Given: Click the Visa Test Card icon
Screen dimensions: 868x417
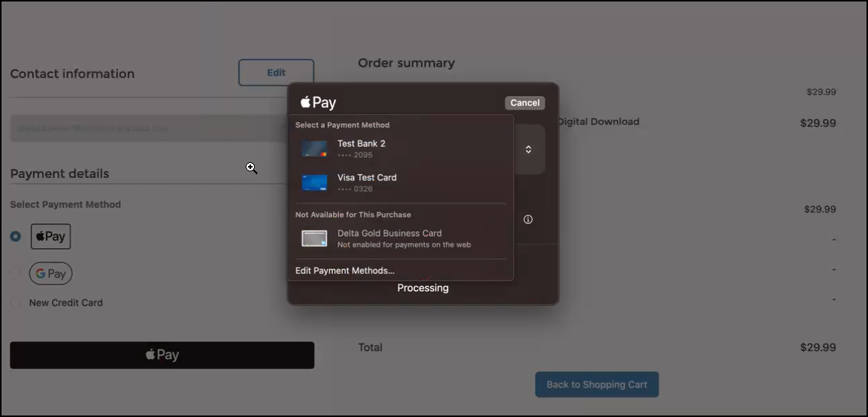Looking at the screenshot, I should tap(314, 183).
